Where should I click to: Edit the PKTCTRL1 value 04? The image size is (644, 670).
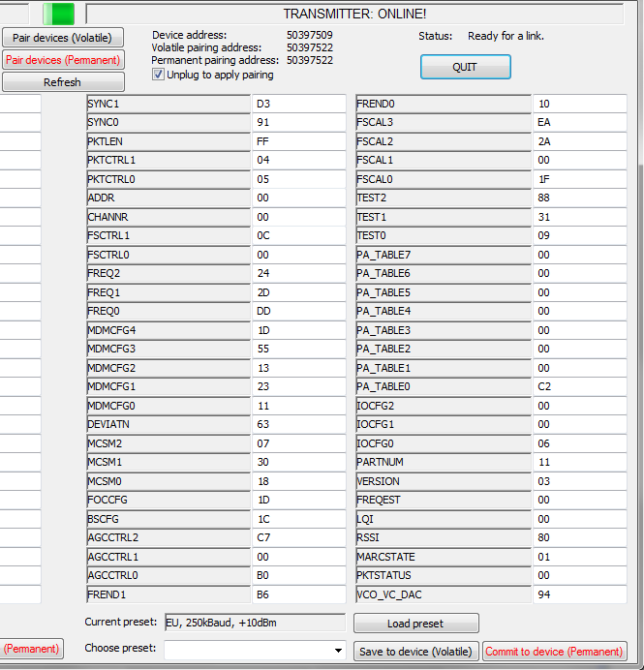[298, 160]
